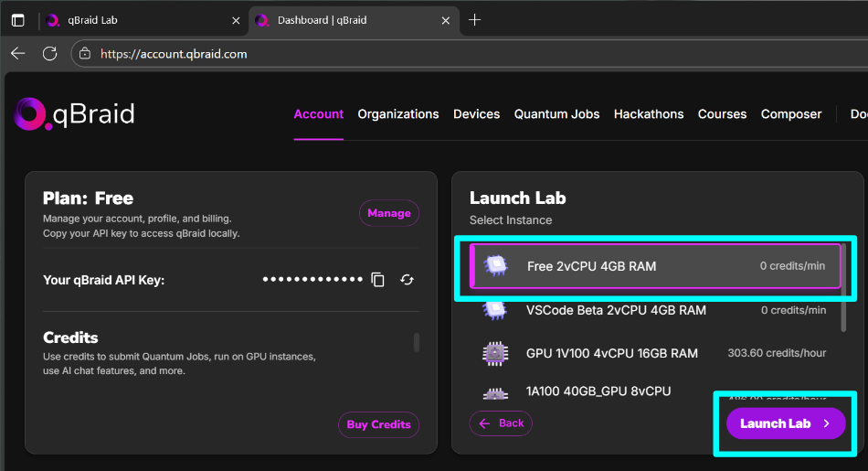Click the masked API key dots

tap(312, 279)
